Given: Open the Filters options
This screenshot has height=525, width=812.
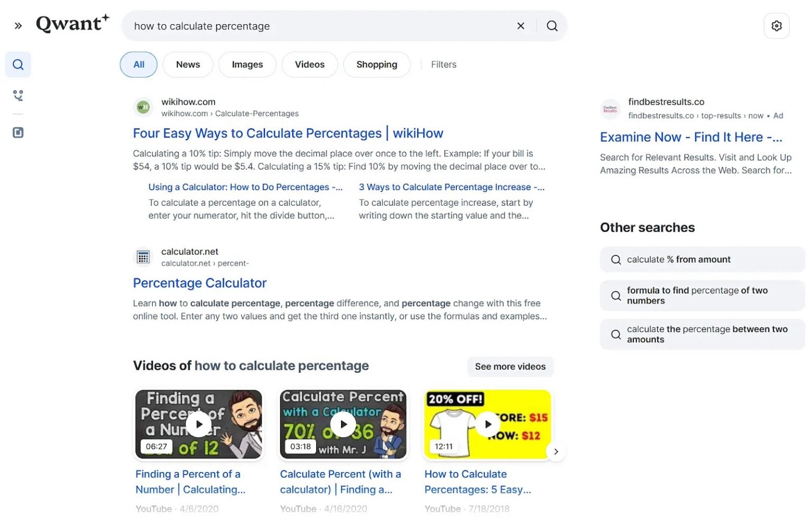Looking at the screenshot, I should point(444,64).
